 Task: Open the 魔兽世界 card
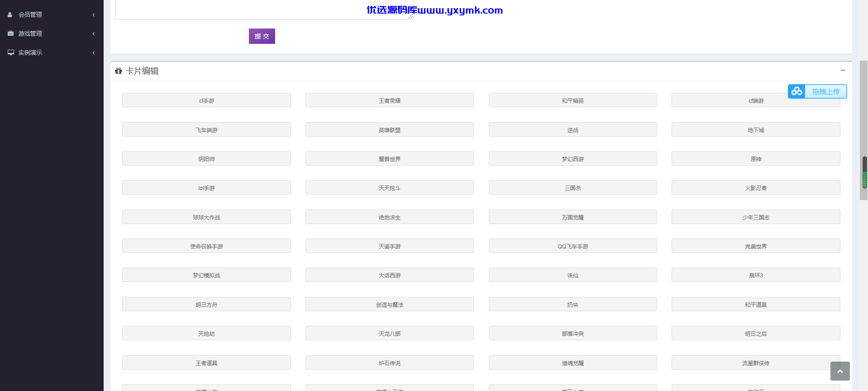(x=390, y=159)
